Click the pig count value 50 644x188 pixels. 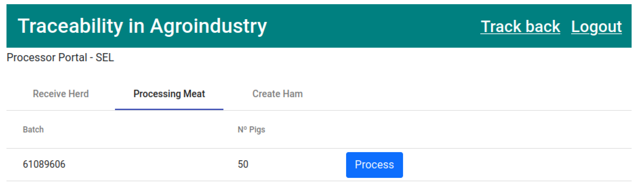tap(243, 164)
